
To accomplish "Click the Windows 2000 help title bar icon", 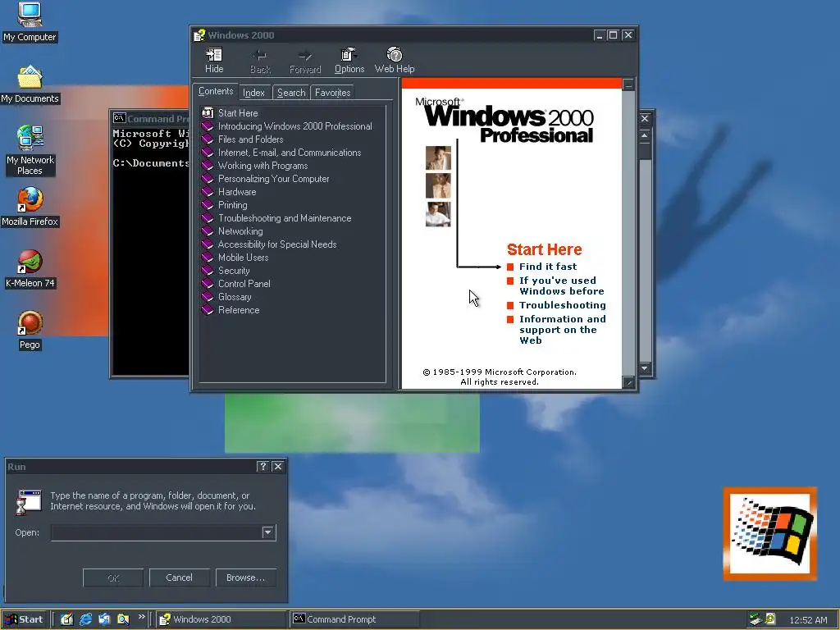I will (x=199, y=35).
